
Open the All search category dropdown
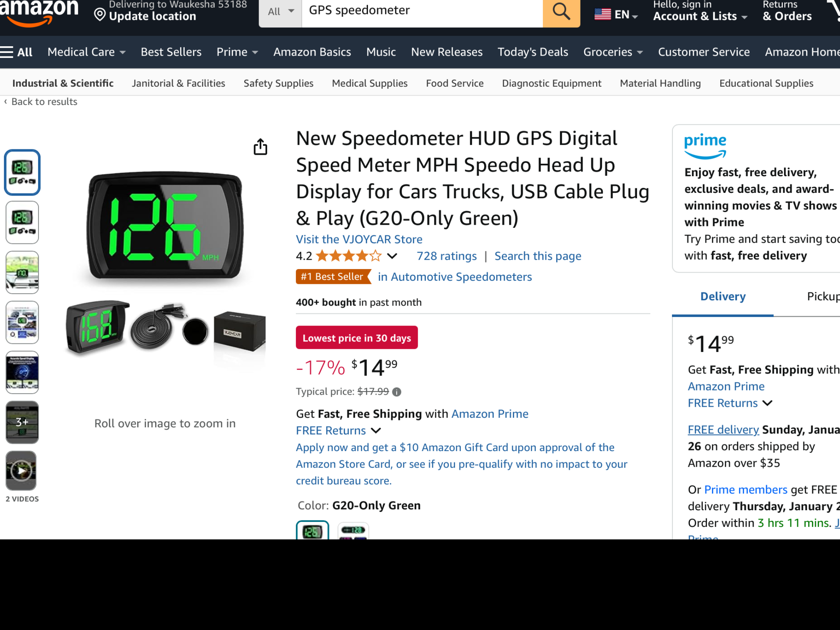point(280,12)
